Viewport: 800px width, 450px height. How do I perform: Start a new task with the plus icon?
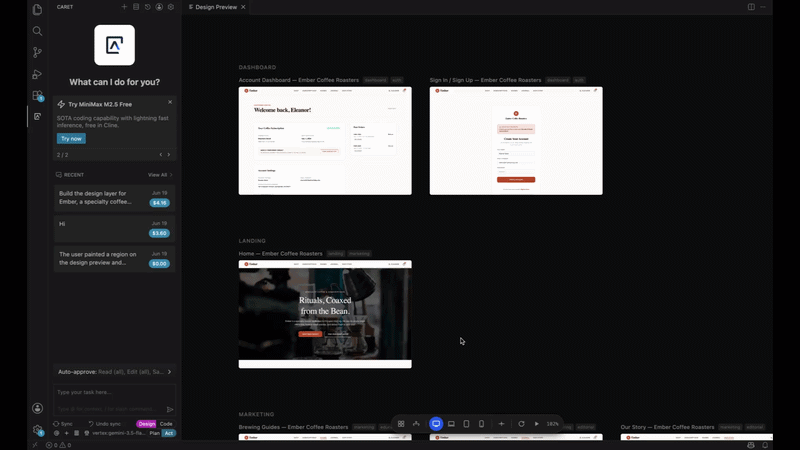pos(124,7)
